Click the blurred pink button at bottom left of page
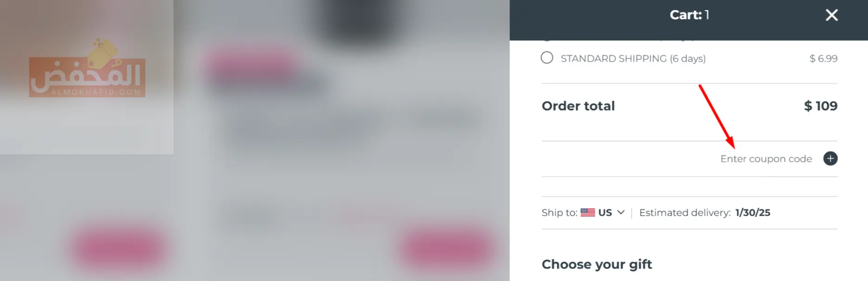 pyautogui.click(x=118, y=248)
